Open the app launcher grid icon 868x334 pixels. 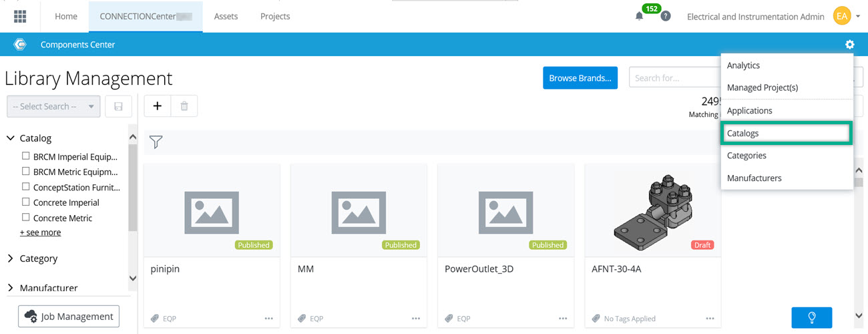point(20,16)
